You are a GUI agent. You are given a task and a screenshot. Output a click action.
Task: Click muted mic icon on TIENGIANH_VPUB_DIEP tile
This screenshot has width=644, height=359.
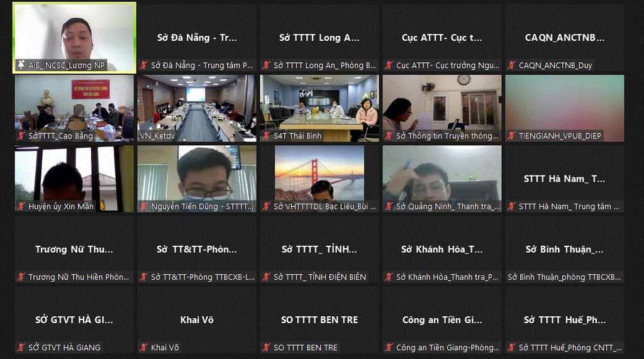tap(512, 136)
